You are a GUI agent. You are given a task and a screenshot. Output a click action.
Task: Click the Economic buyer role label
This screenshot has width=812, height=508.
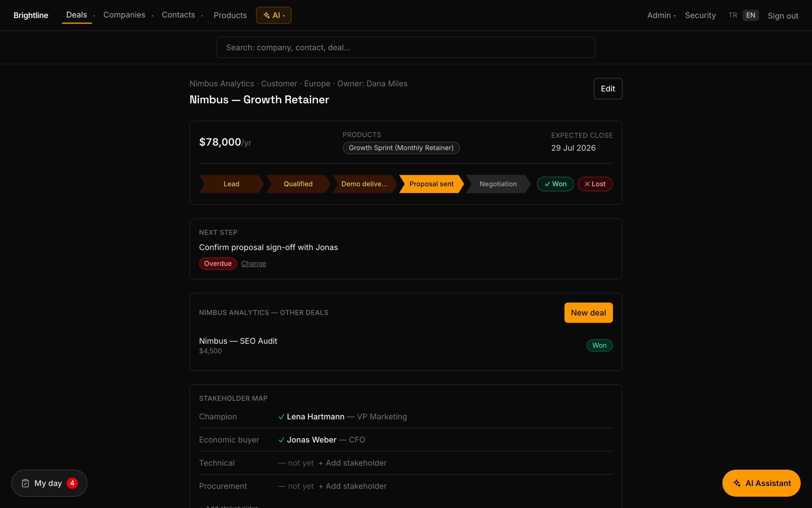point(229,440)
